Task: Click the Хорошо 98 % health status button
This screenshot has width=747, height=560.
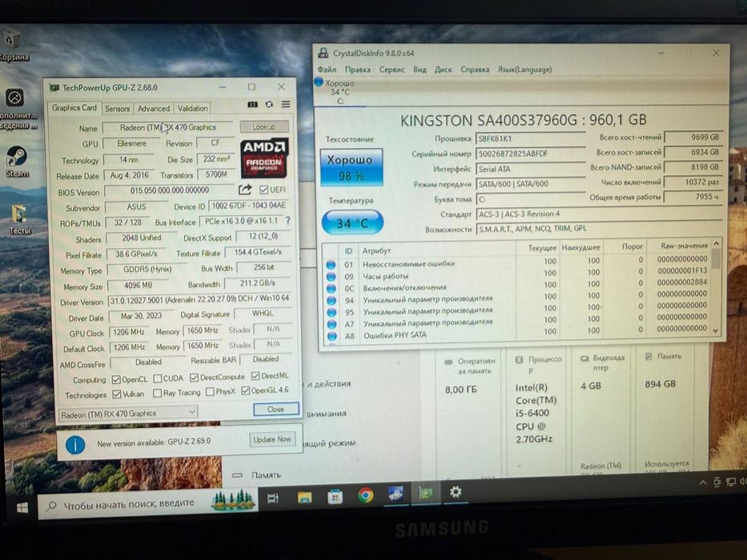Action: [351, 168]
